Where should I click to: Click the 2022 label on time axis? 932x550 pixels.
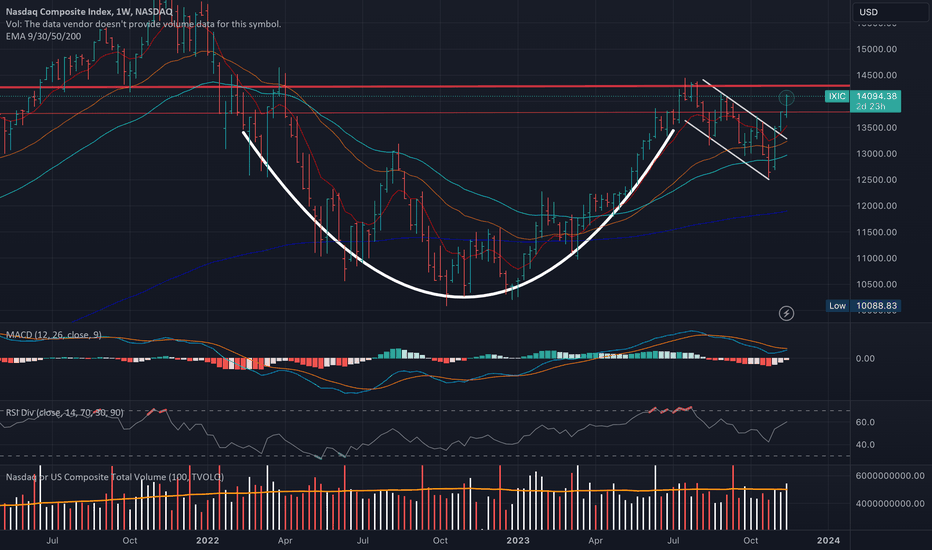point(207,540)
